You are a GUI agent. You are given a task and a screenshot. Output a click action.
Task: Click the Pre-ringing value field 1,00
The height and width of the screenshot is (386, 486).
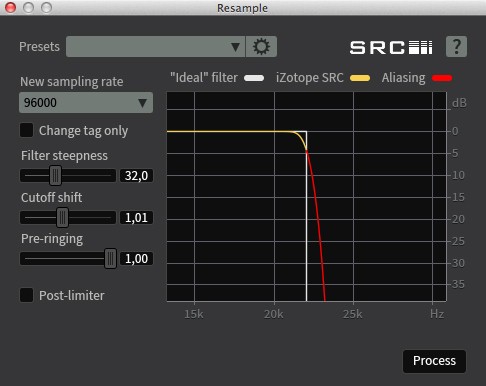[x=136, y=258]
